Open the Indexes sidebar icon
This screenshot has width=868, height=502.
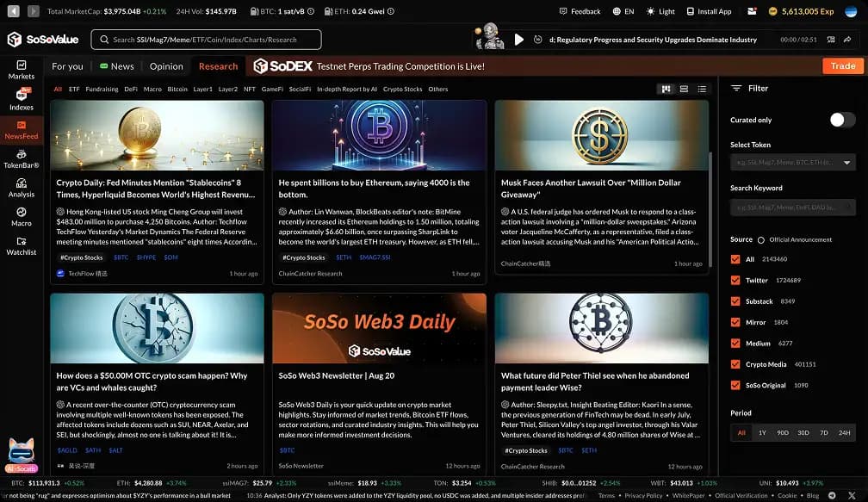pyautogui.click(x=22, y=98)
